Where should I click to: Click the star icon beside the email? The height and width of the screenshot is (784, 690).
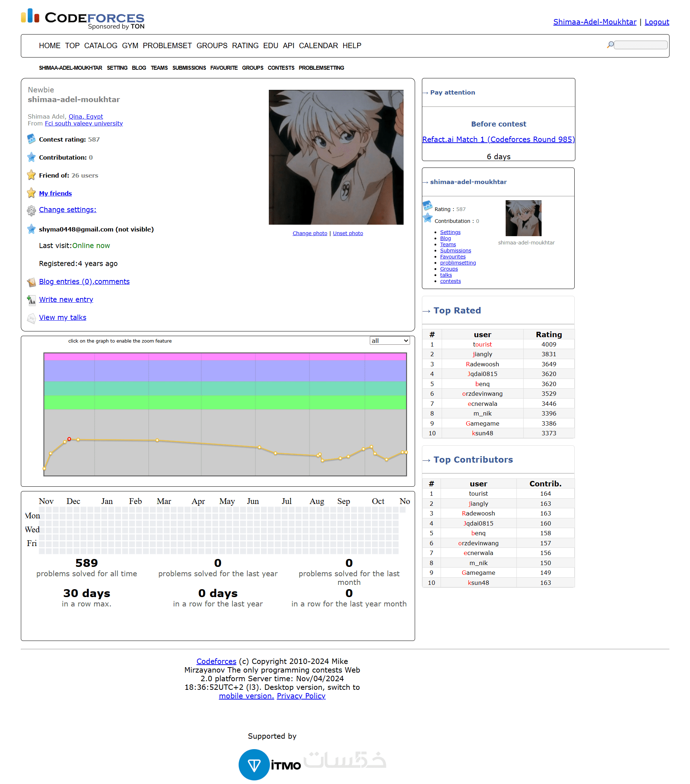pos(31,229)
